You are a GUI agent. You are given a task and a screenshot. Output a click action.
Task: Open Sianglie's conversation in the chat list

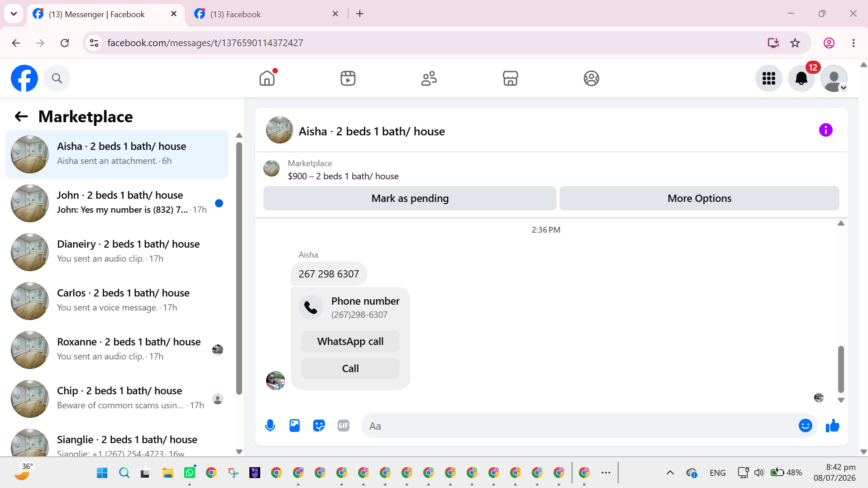117,440
